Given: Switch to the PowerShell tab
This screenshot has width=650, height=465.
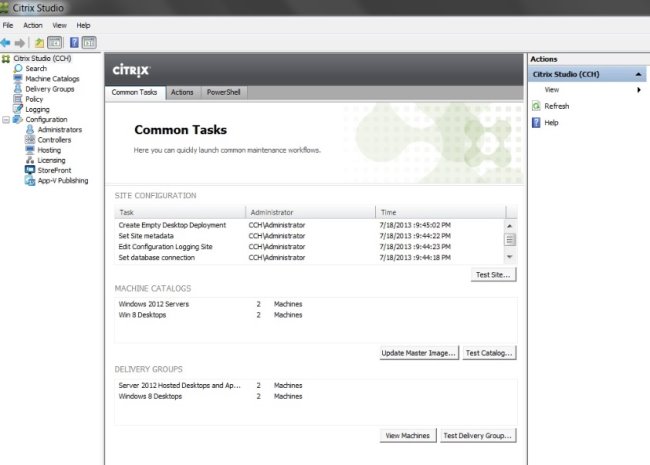Looking at the screenshot, I should [224, 92].
